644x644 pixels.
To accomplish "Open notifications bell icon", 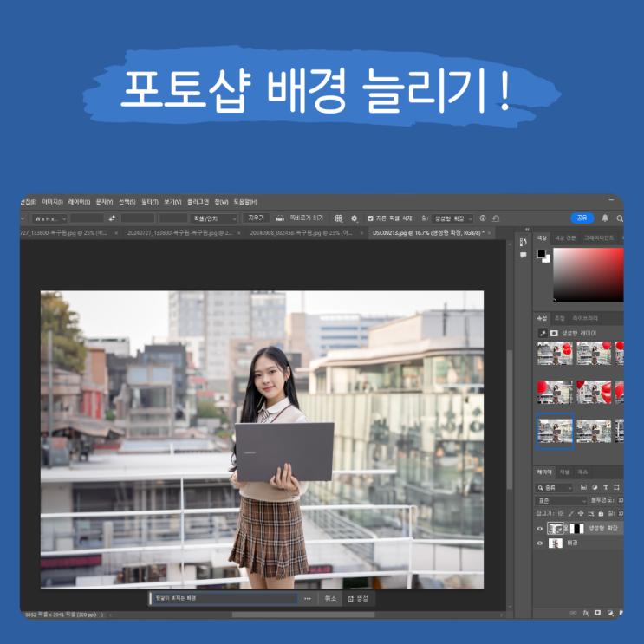I will coord(605,218).
